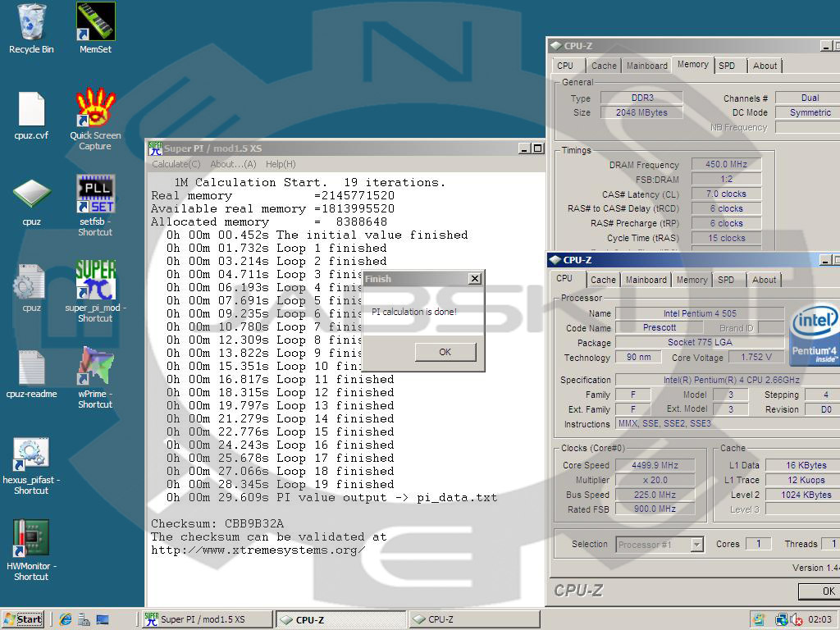
Task: Click the CPU-Z title icon in Memory window
Action: point(556,46)
